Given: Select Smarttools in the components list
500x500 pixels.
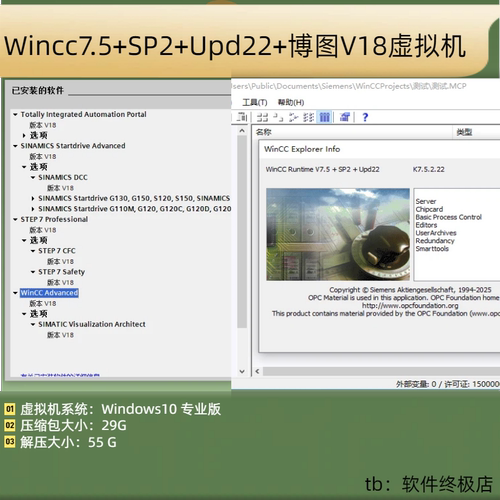Looking at the screenshot, I should (x=432, y=249).
